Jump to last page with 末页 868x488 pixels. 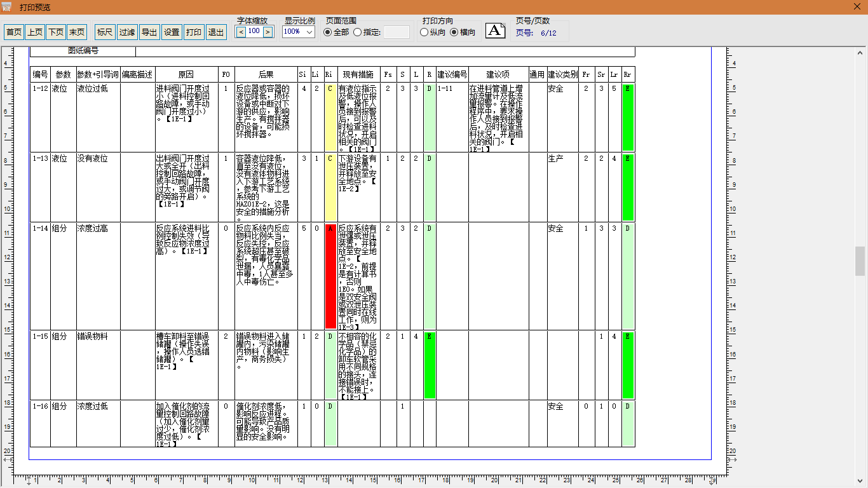click(x=77, y=32)
